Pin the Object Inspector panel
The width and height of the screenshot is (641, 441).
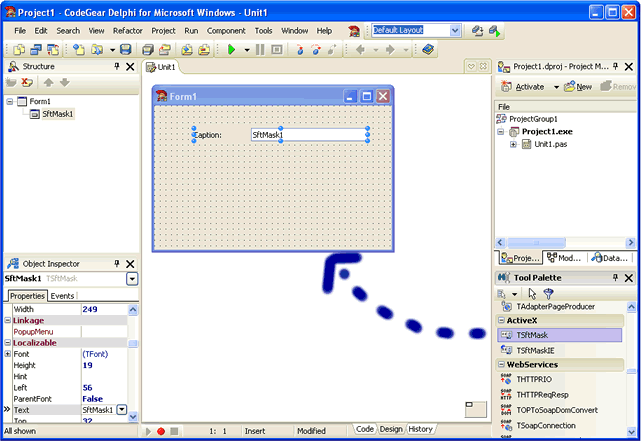click(x=117, y=264)
